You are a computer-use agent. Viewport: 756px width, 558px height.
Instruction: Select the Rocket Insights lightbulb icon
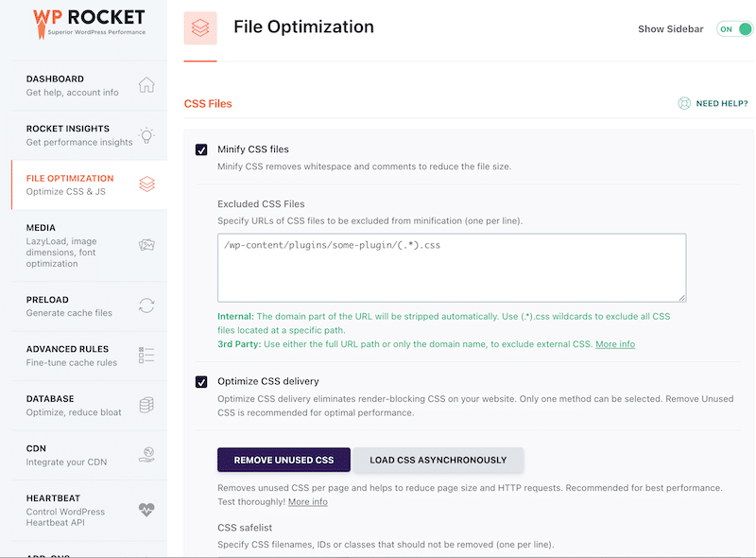coord(146,135)
